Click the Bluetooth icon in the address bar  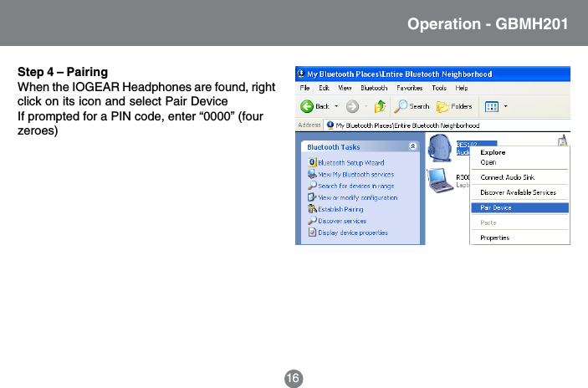(330, 125)
